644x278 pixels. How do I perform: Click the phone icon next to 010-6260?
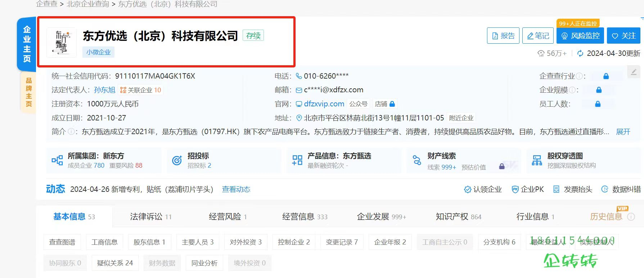299,76
